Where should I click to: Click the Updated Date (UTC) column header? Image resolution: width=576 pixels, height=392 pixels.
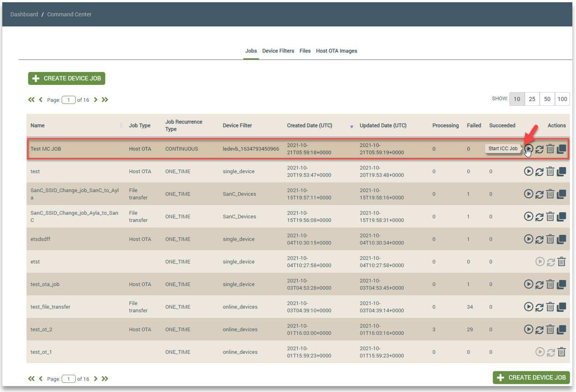(383, 125)
